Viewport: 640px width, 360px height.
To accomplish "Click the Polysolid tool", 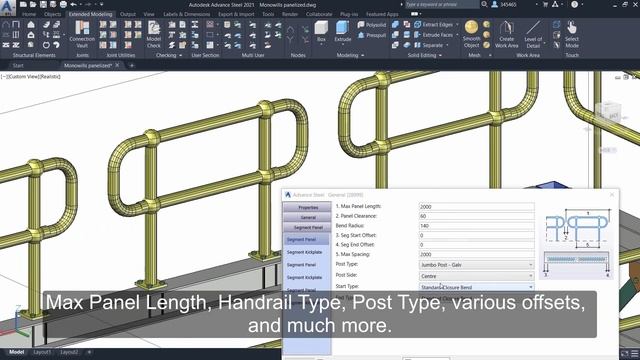I will click(x=371, y=25).
